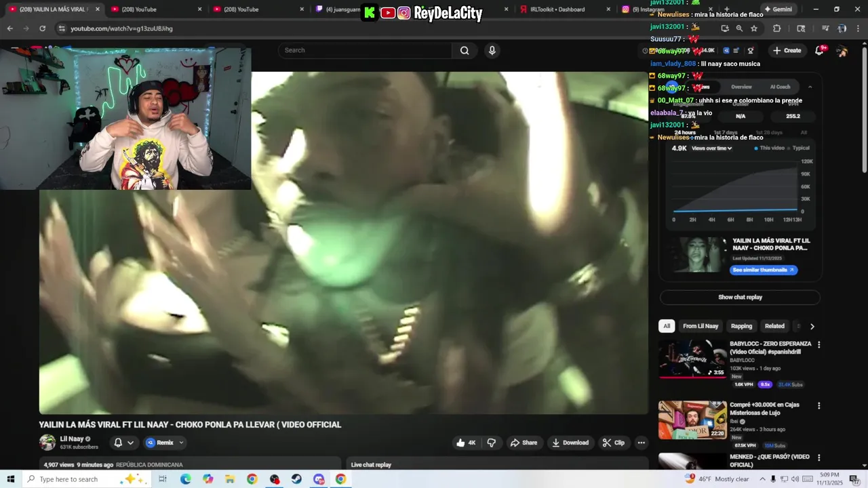This screenshot has width=868, height=488.
Task: Select the AI Coach tab
Action: [x=780, y=87]
